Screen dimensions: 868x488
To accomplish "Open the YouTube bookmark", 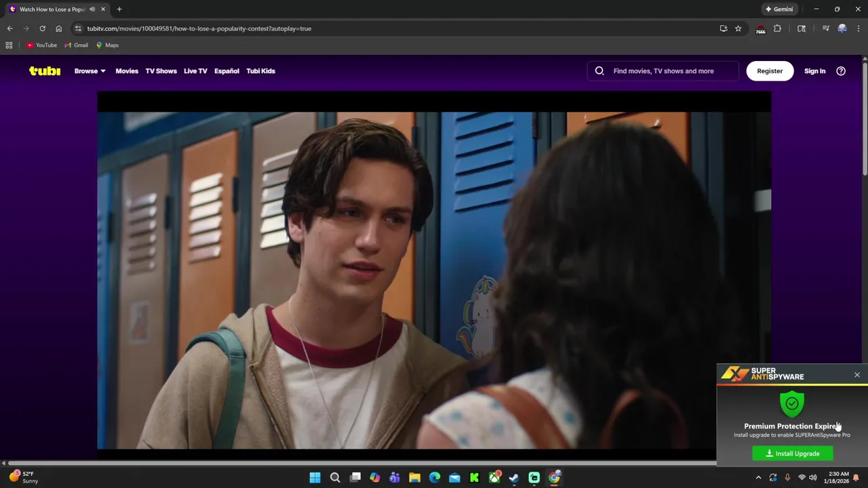I will point(42,45).
